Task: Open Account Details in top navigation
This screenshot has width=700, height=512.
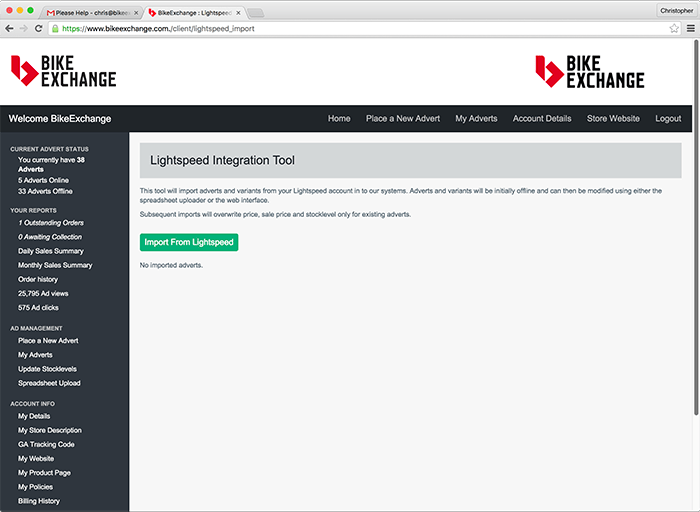Action: pyautogui.click(x=542, y=118)
